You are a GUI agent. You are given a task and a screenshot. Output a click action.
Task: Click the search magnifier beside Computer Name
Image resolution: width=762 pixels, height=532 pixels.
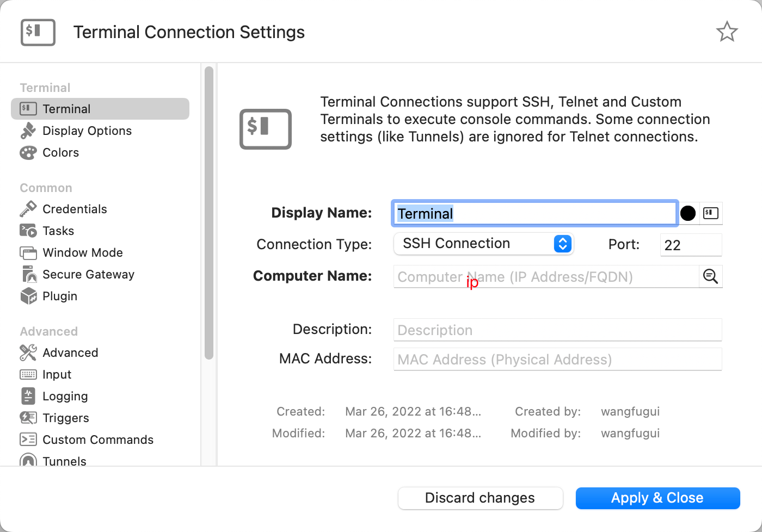pyautogui.click(x=710, y=276)
